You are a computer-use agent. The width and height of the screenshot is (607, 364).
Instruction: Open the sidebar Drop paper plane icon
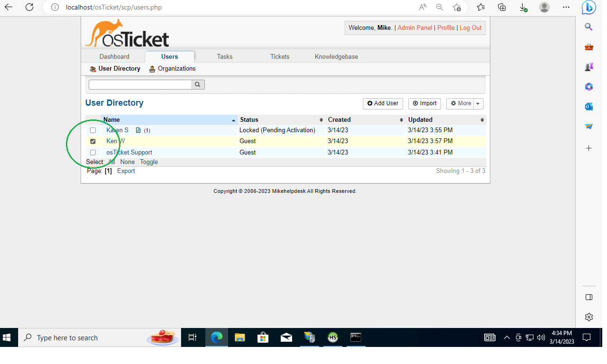pos(589,127)
